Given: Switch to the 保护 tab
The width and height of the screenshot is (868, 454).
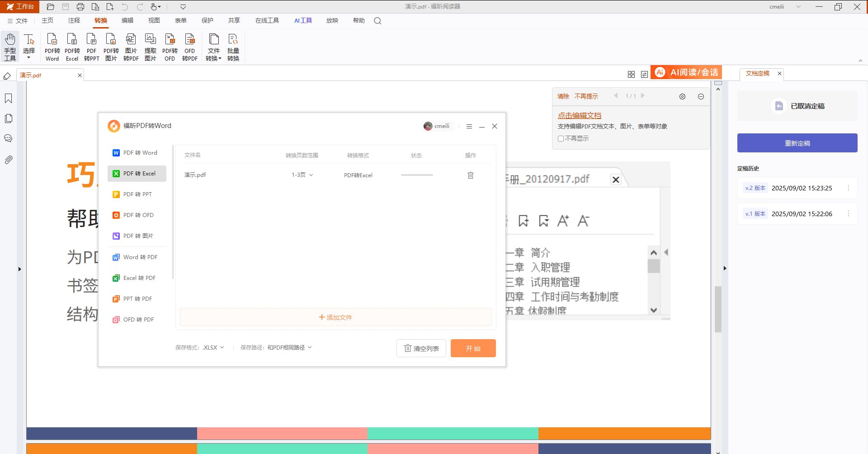Looking at the screenshot, I should tap(208, 21).
